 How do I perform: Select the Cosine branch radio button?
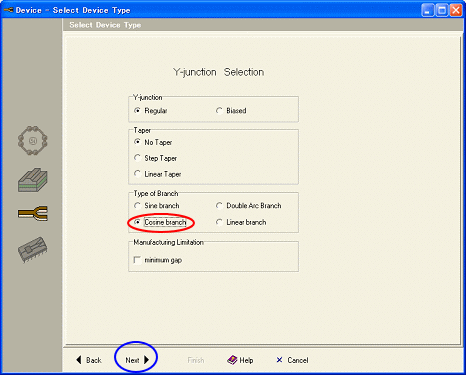137,222
